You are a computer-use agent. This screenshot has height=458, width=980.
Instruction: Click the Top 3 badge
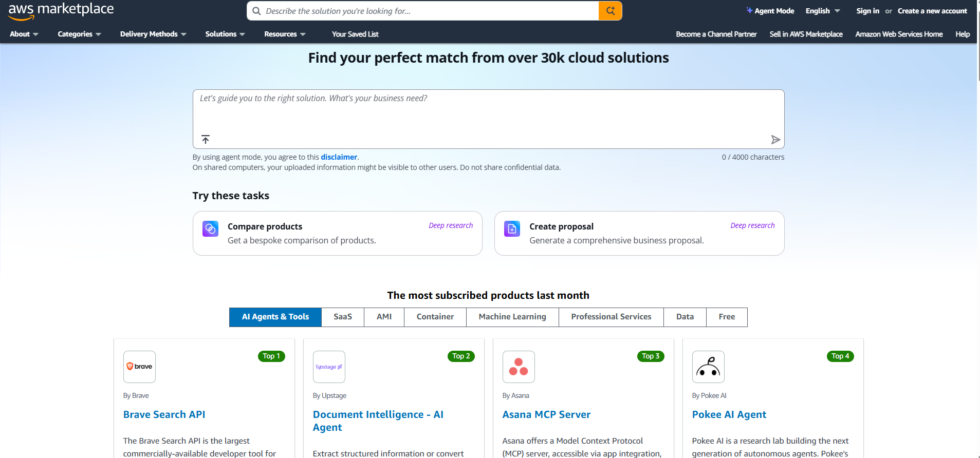pos(651,356)
